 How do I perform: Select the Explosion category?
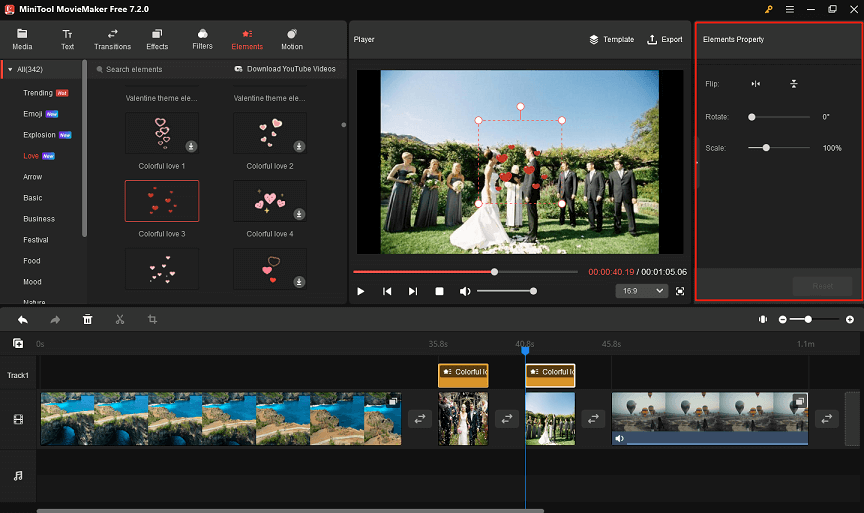(x=39, y=135)
